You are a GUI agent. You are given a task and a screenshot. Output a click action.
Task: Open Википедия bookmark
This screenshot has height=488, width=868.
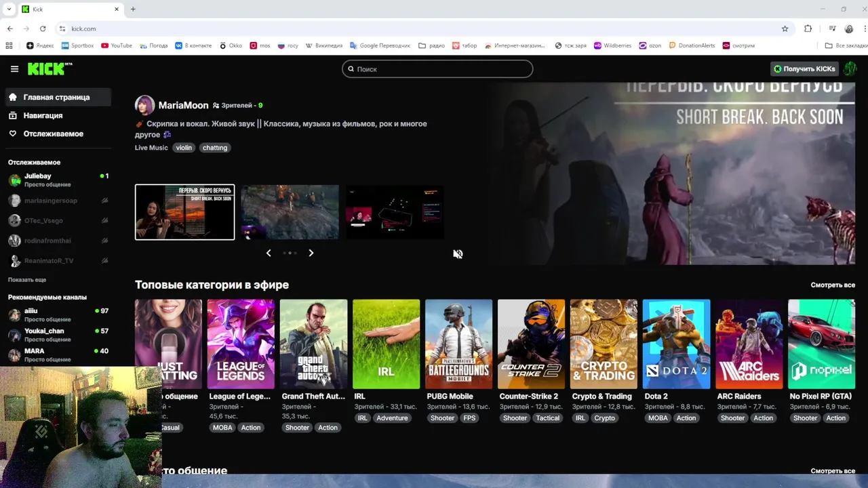[x=324, y=45]
